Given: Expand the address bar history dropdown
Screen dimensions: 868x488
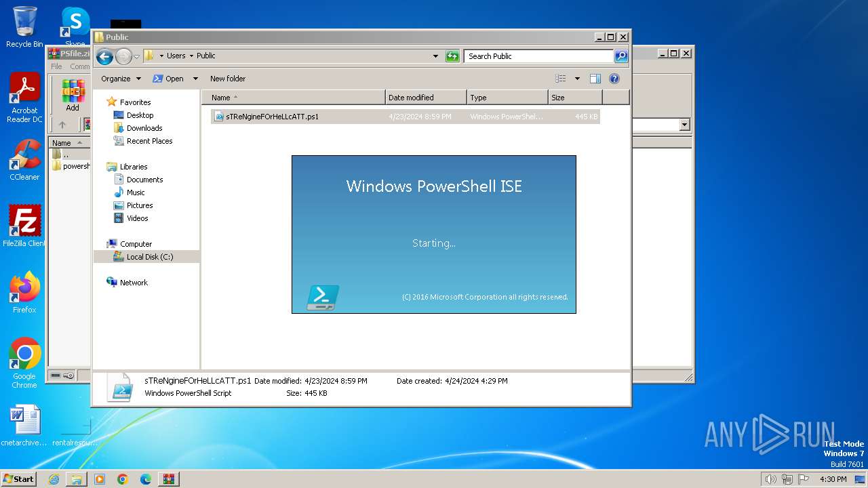Looking at the screenshot, I should coord(435,56).
